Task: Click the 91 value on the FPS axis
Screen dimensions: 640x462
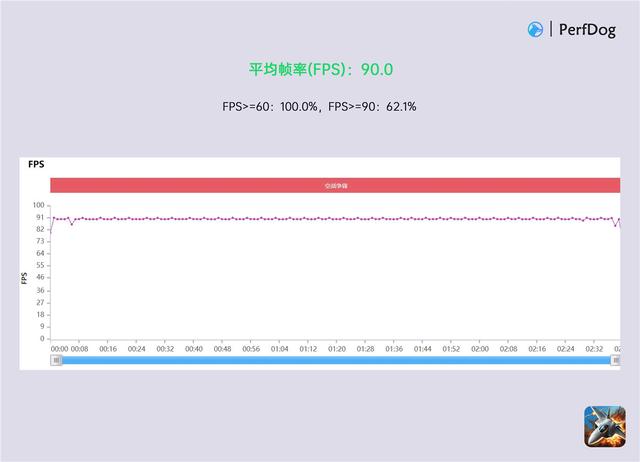Action: (x=40, y=218)
